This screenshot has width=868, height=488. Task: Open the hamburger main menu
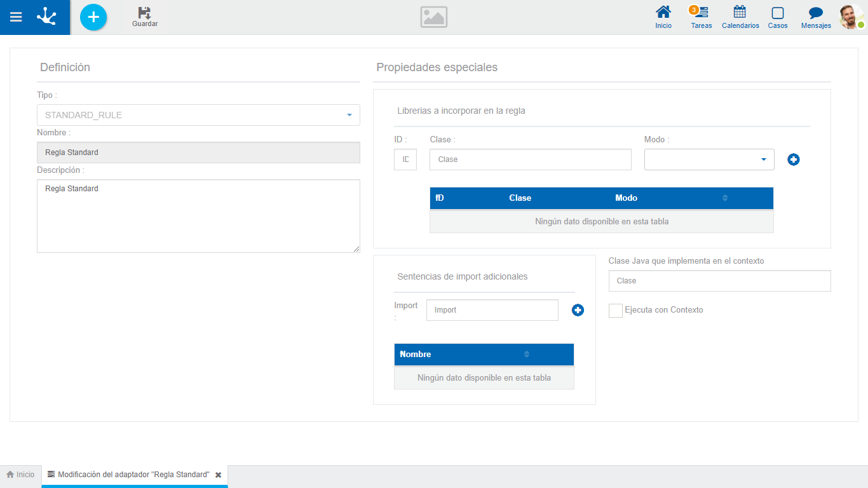16,17
